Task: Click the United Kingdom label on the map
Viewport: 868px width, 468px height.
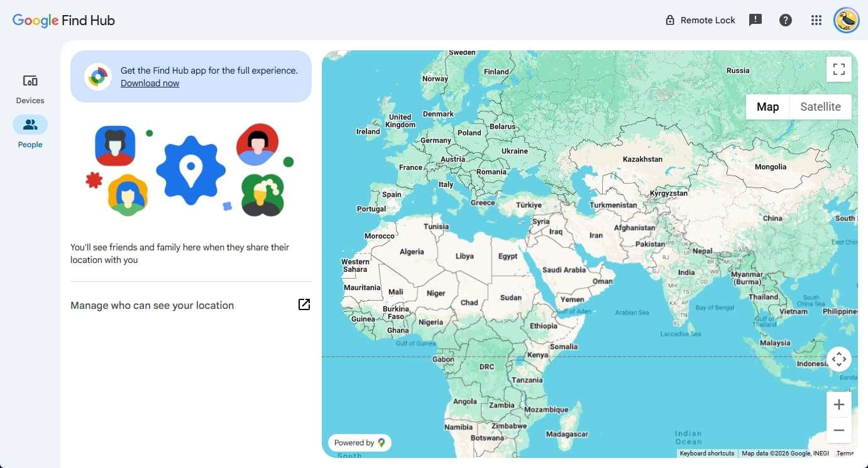Action: coord(400,121)
